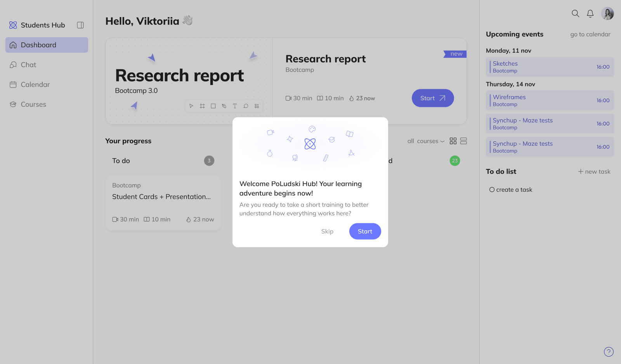This screenshot has width=621, height=364.
Task: Skip the welcome training dialog
Action: coord(327,231)
